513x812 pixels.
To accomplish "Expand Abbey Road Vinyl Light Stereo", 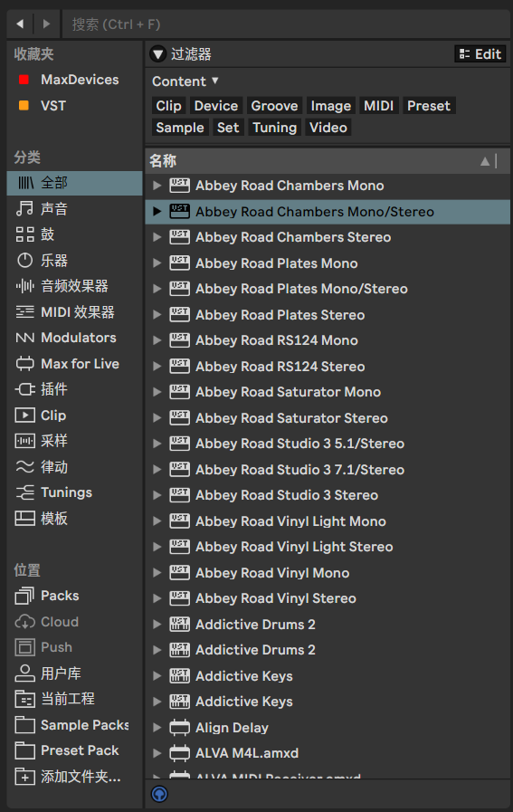I will (157, 547).
